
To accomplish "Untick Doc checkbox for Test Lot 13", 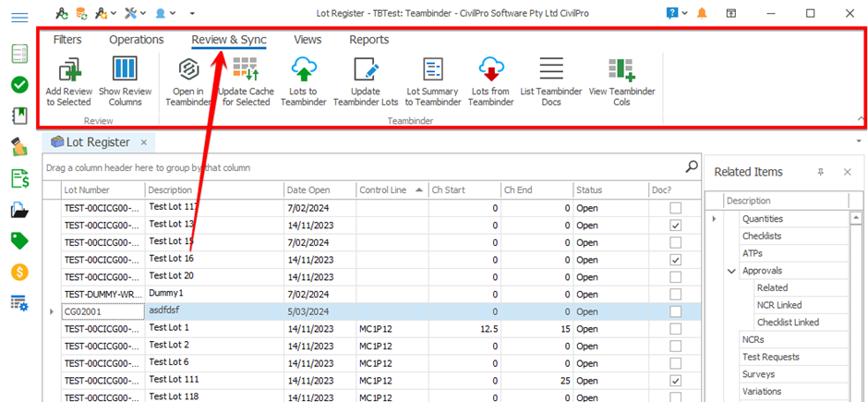I will pos(676,225).
